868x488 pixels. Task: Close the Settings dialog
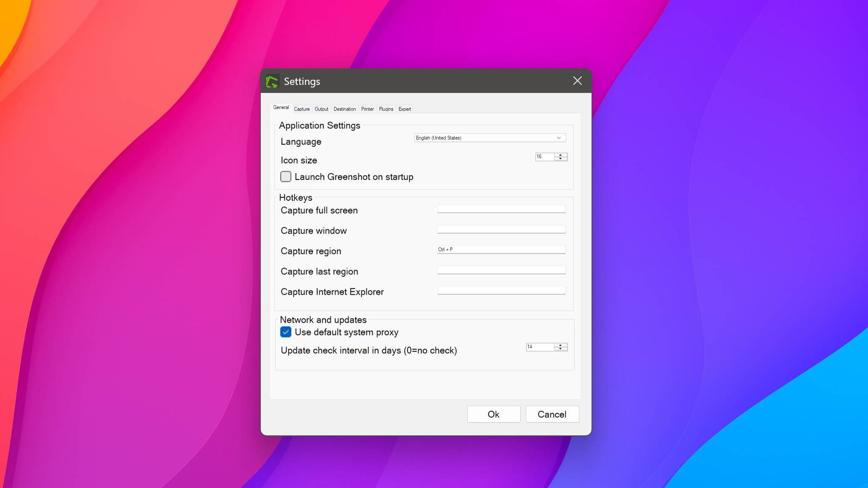[577, 81]
